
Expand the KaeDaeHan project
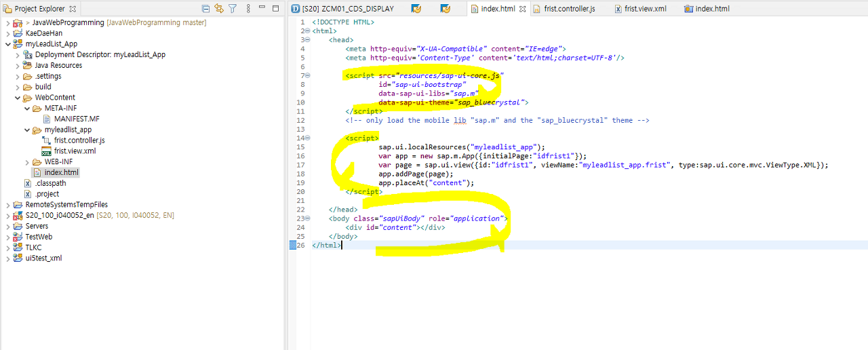point(7,33)
